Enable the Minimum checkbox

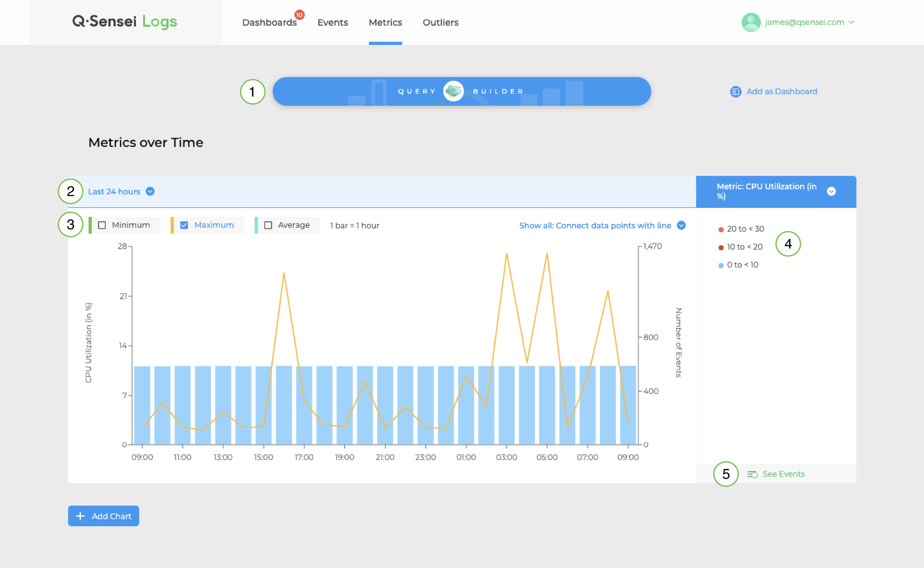[x=102, y=225]
